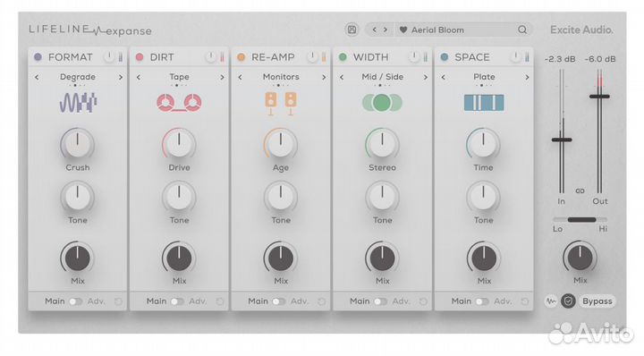The width and height of the screenshot is (644, 356).
Task: Open the Aerial Bloom preset name menu
Action: click(x=437, y=30)
